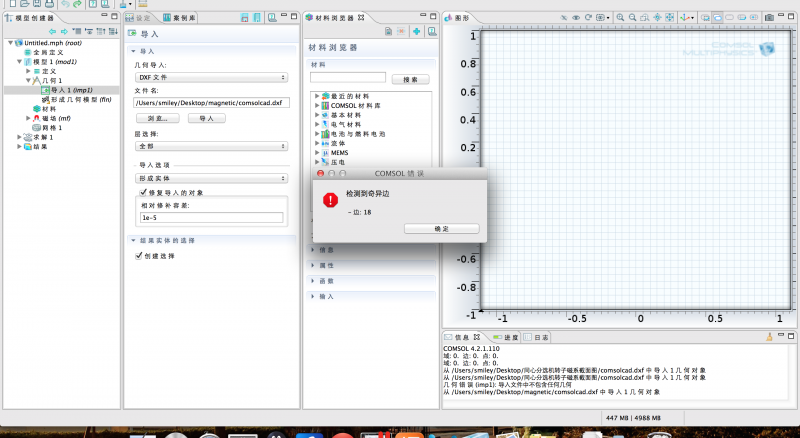Select 基本材料 folder in material list
This screenshot has height=438, width=800.
tap(346, 115)
